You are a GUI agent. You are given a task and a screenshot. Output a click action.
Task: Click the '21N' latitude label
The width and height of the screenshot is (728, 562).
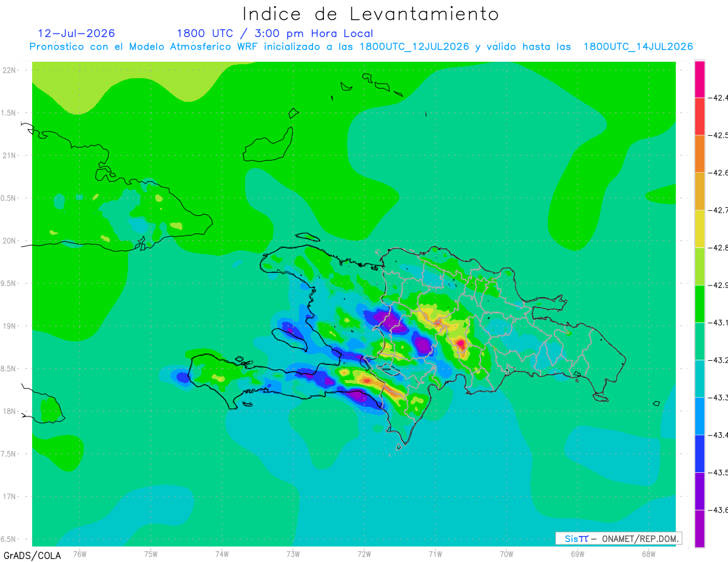(x=10, y=156)
